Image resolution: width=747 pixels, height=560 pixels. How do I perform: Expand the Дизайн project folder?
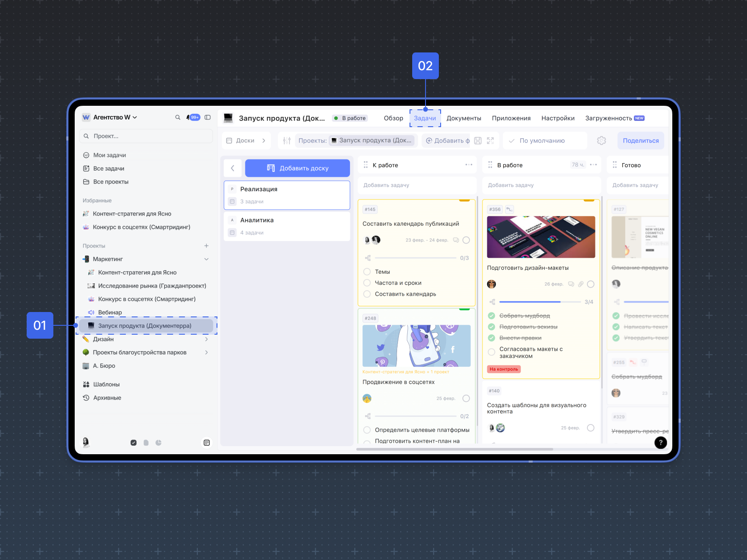click(206, 339)
